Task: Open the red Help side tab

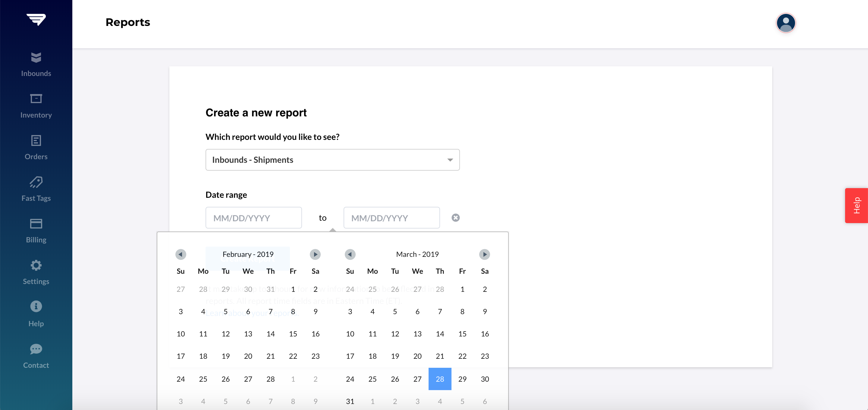Action: (856, 205)
